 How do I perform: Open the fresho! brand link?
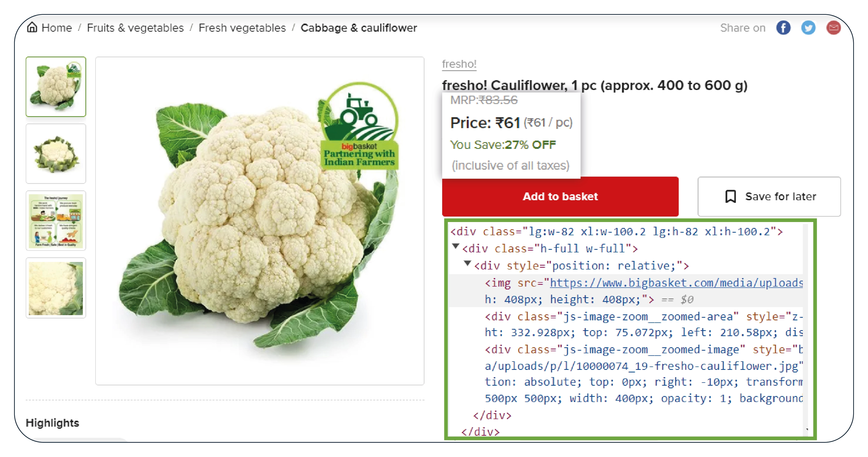click(459, 64)
